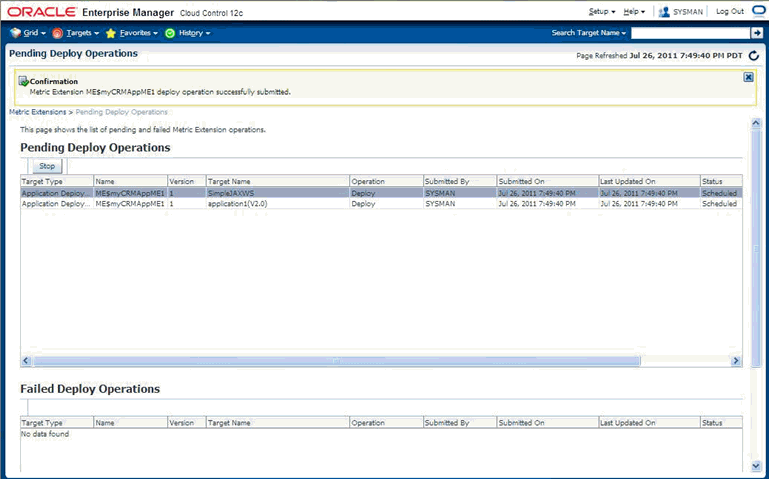Open Search Target Name dropdown
Screen dimensions: 769x479
[589, 33]
